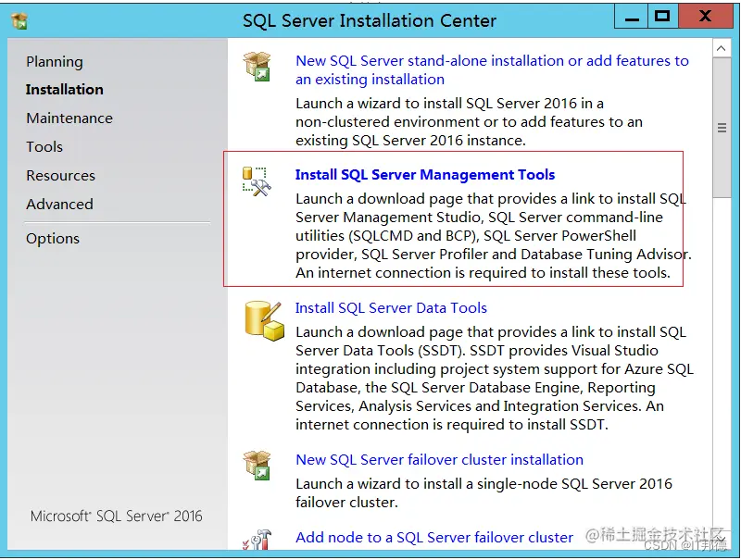Click the scrollbar up arrow
741x560 pixels.
[x=722, y=48]
